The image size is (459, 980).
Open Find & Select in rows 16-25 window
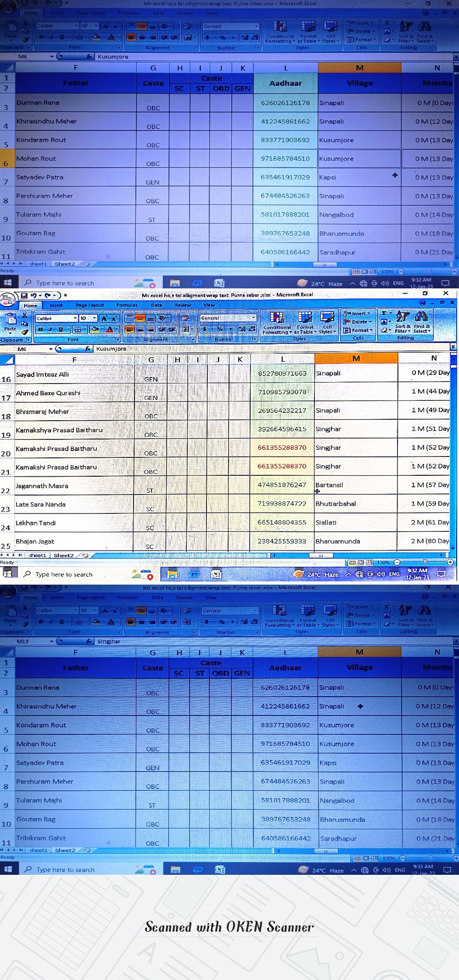[421, 322]
